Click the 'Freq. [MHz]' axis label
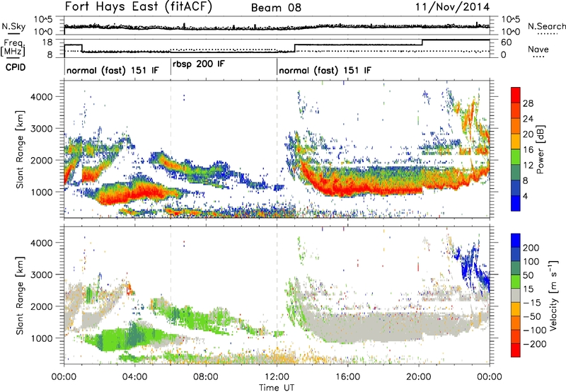Screen dimensions: 566x392 click(x=13, y=48)
